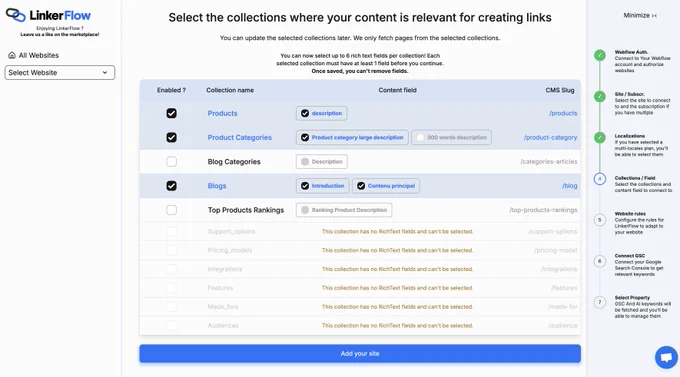Click the Pricing_models collection row name

tap(229, 250)
